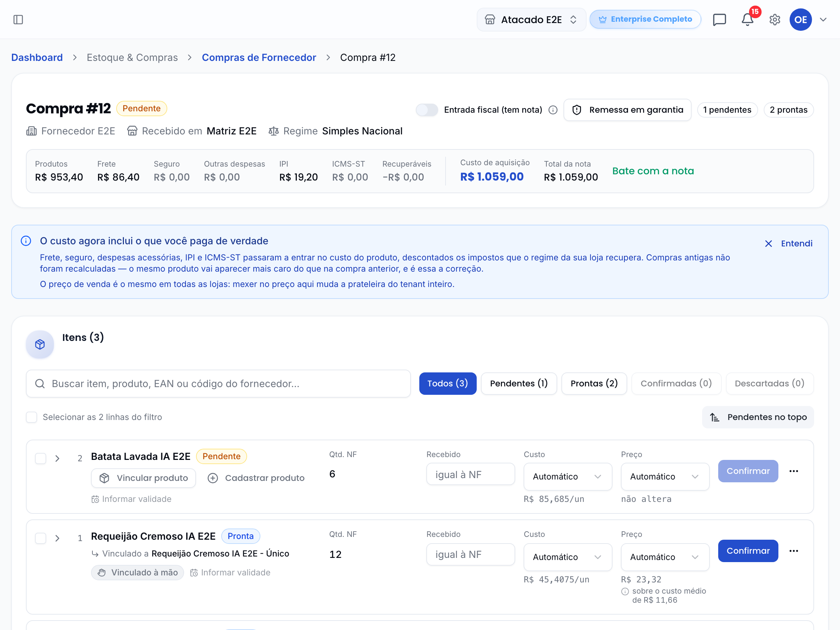This screenshot has height=630, width=840.
Task: Select the Requeijão Cremoso IA E2E checkbox
Action: click(41, 538)
